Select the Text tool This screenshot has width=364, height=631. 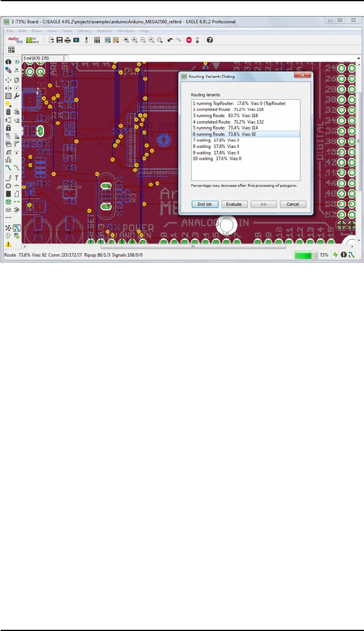[17, 178]
